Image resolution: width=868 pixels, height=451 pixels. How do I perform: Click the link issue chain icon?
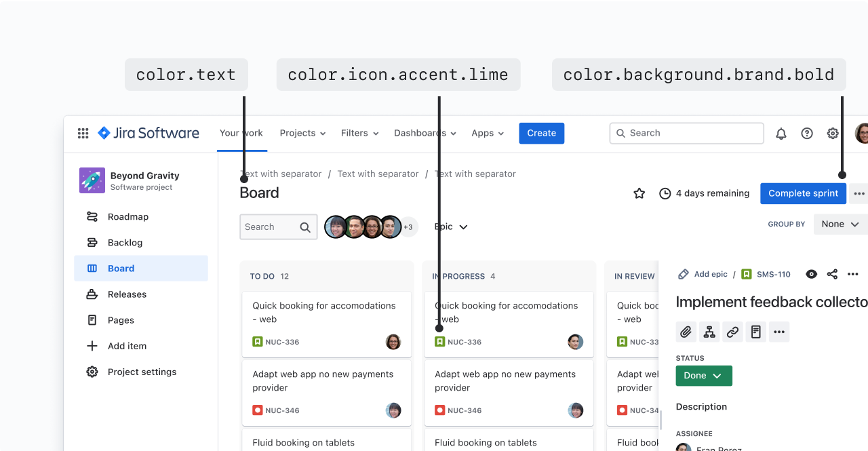(732, 332)
